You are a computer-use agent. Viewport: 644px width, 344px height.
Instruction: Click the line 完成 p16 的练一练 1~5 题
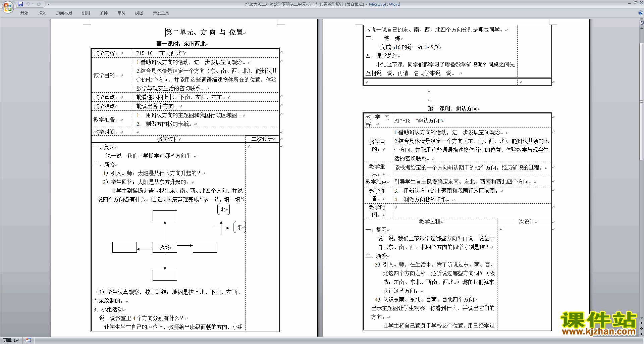point(410,47)
